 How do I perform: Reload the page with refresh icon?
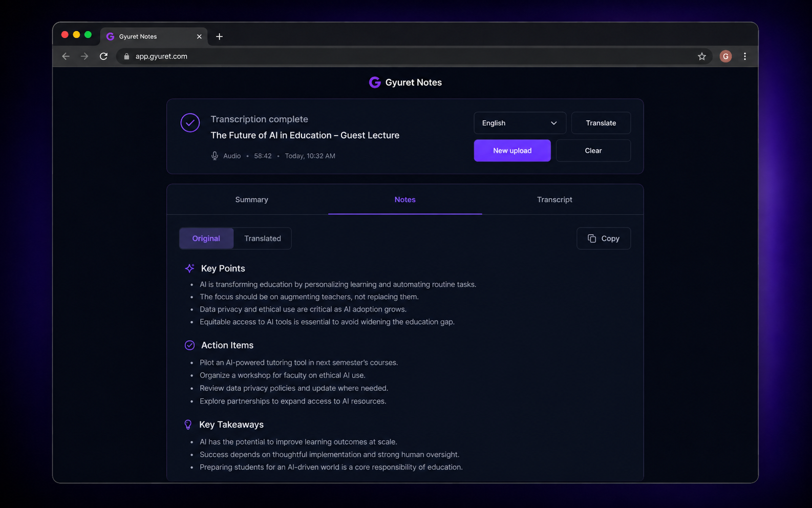(103, 56)
